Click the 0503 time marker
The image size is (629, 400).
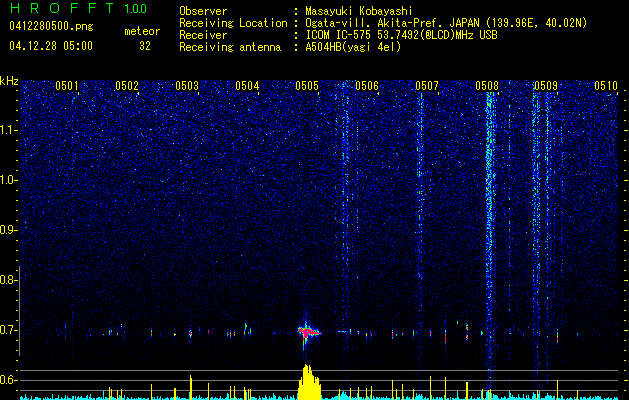[x=187, y=86]
